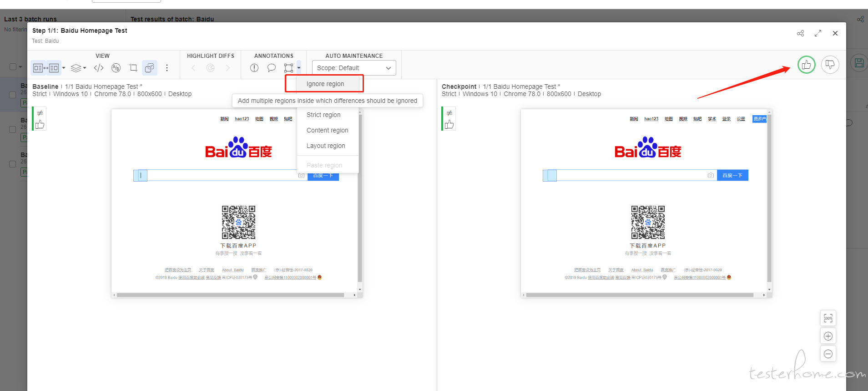The width and height of the screenshot is (868, 391).
Task: Click the highlight diffs radar icon
Action: coord(210,68)
